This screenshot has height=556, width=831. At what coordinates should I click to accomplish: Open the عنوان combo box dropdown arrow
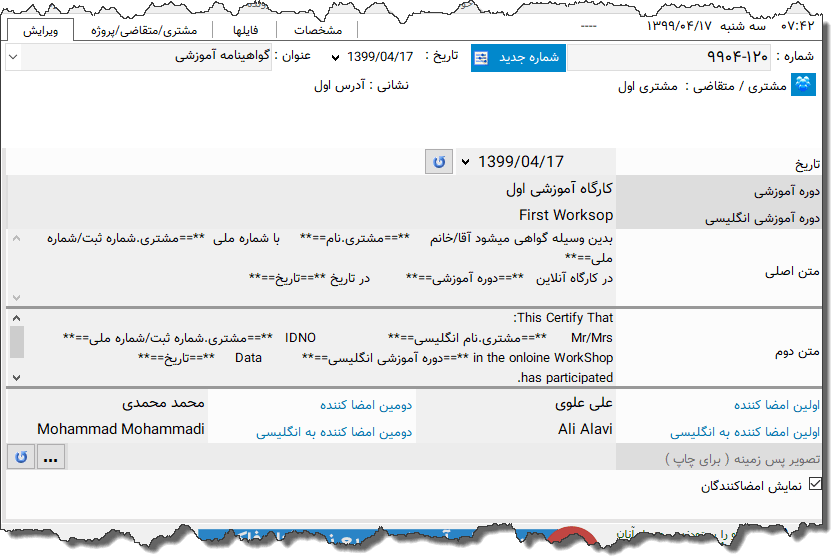[14, 57]
